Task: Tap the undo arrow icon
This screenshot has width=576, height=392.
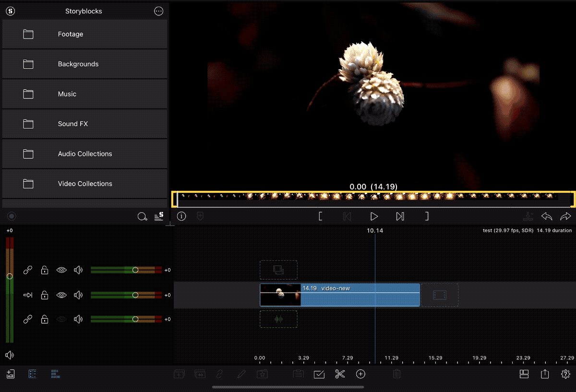Action: [546, 216]
